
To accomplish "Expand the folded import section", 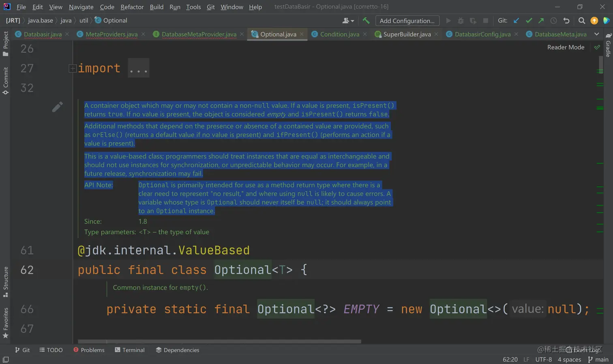I will pos(73,69).
